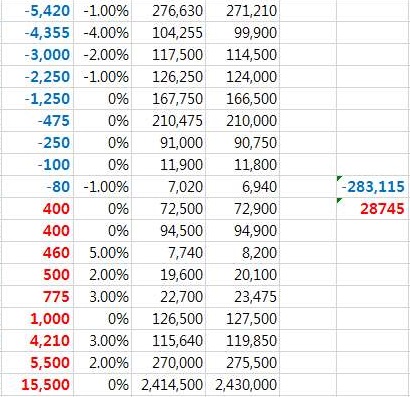
Task: Select the 115,640 cell
Action: click(x=168, y=341)
